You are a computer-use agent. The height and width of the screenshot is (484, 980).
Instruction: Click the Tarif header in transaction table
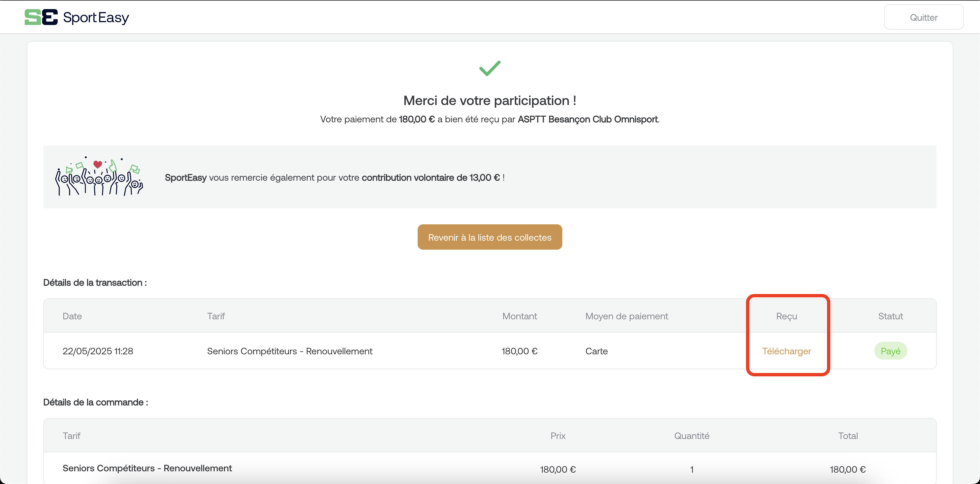coord(216,316)
